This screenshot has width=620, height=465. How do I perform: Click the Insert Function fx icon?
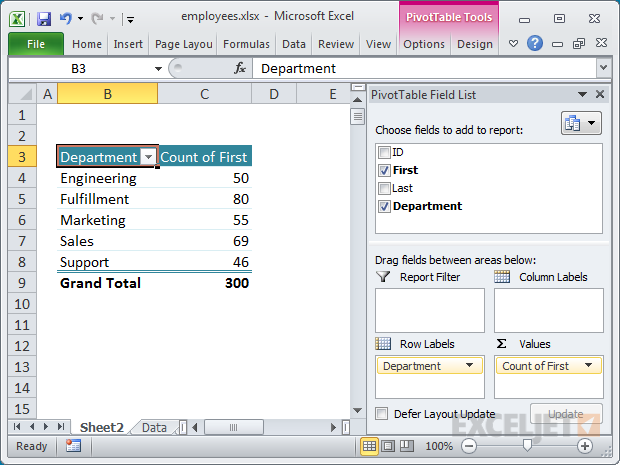(x=240, y=68)
